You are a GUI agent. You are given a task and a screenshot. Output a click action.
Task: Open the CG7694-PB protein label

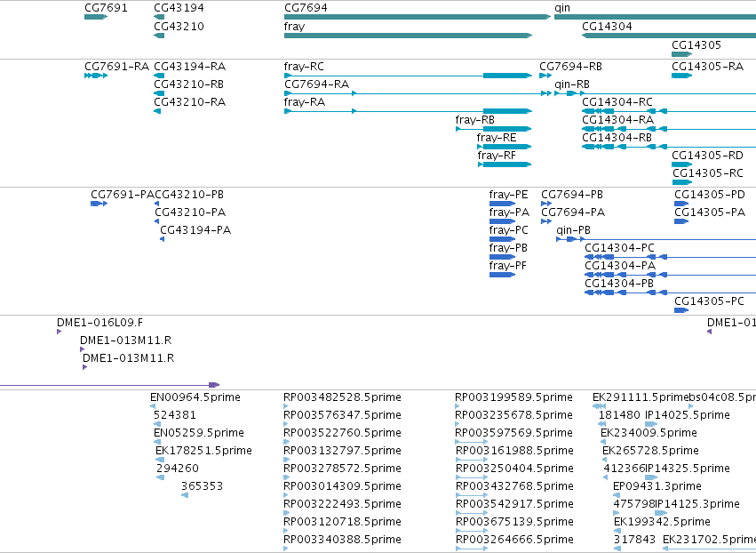[x=572, y=195]
